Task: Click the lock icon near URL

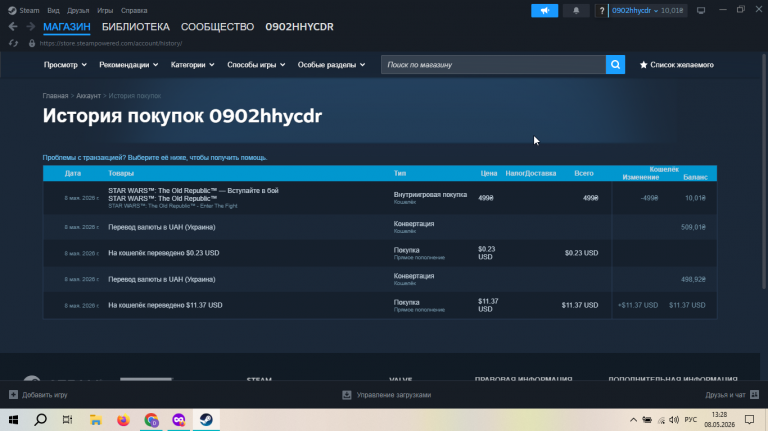Action: [32, 43]
